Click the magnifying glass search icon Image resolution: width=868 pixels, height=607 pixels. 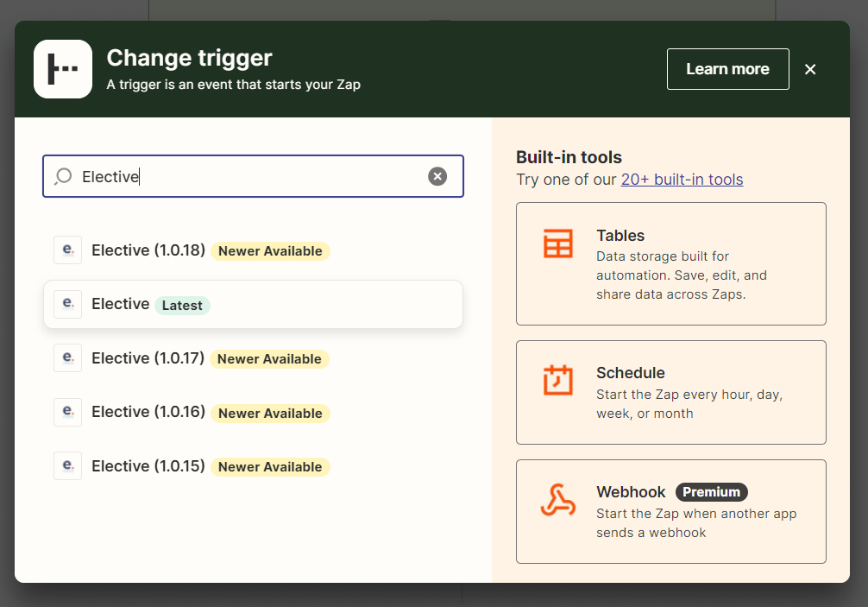coord(63,177)
